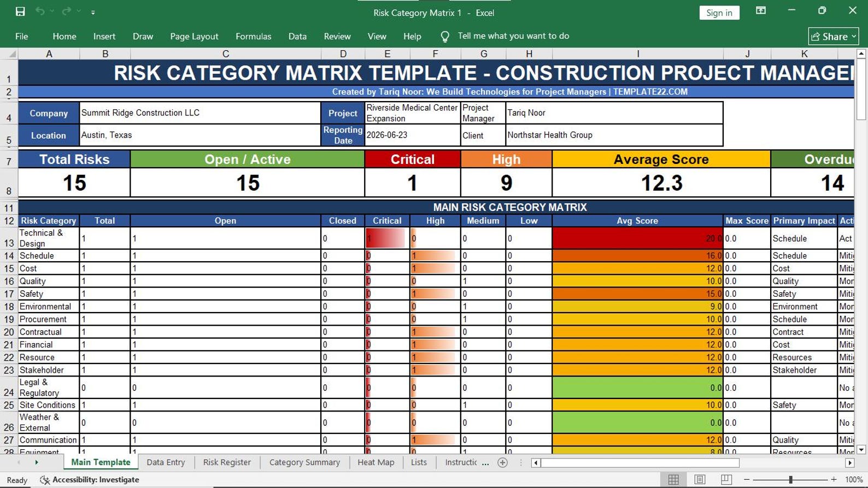
Task: Open the Draw ribbon tab
Action: 143,36
